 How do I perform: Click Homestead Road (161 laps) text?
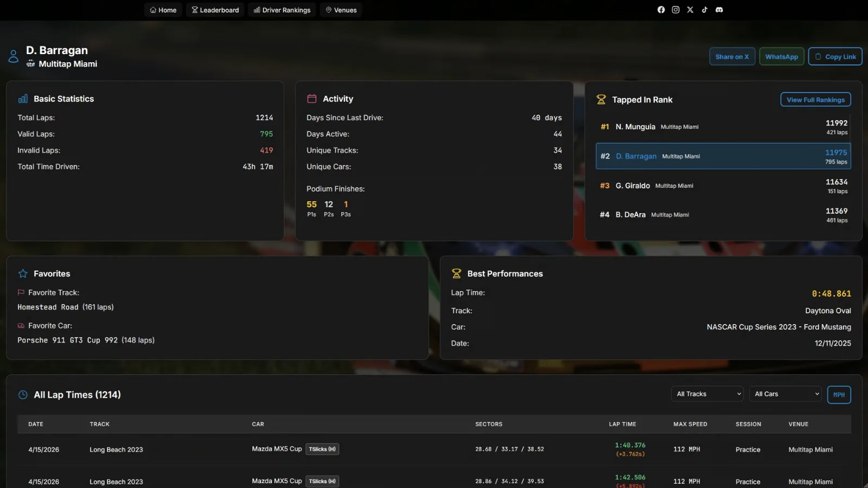(66, 307)
